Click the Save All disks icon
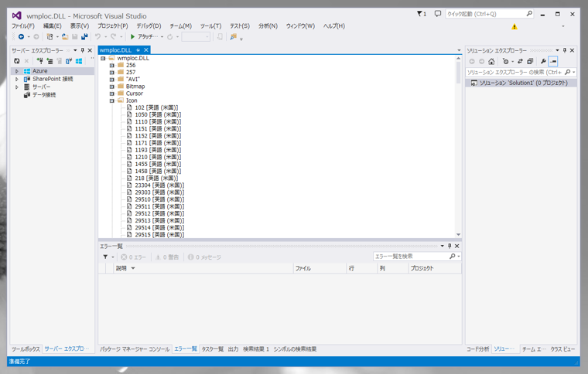588x374 pixels. 84,36
